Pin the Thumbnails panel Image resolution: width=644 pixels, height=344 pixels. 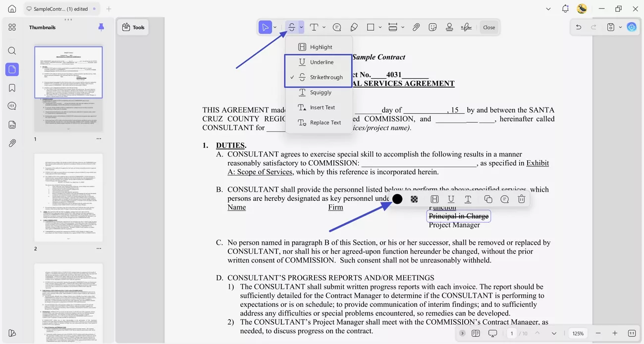point(101,27)
